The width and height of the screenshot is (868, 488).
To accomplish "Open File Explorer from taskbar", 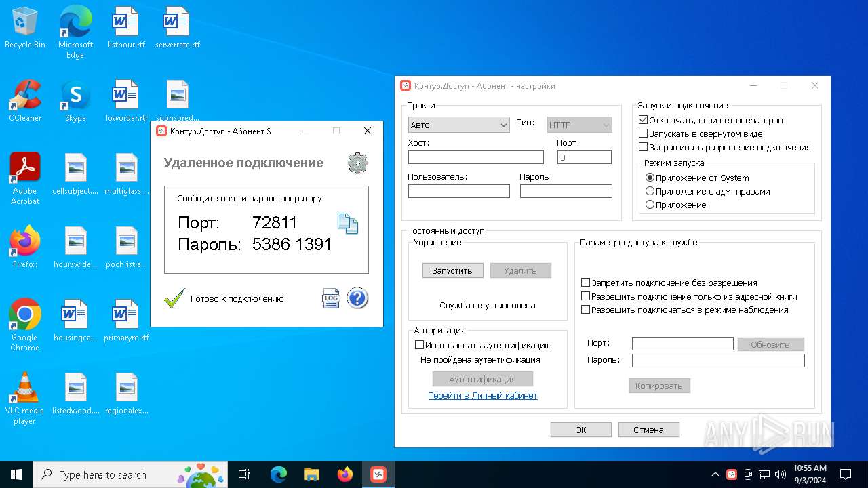I will click(x=311, y=474).
